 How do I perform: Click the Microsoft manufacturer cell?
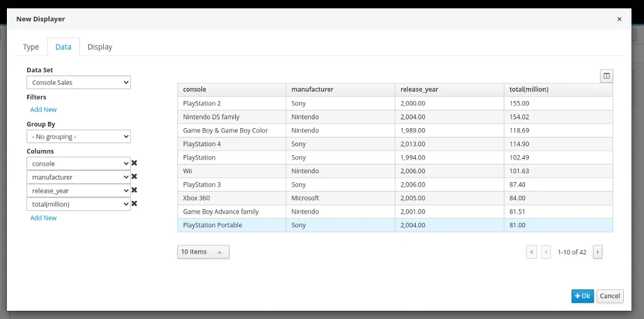point(340,198)
